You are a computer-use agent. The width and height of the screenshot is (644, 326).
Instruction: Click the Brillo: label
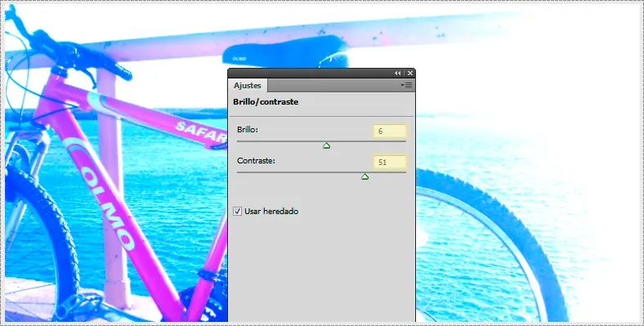pos(248,130)
